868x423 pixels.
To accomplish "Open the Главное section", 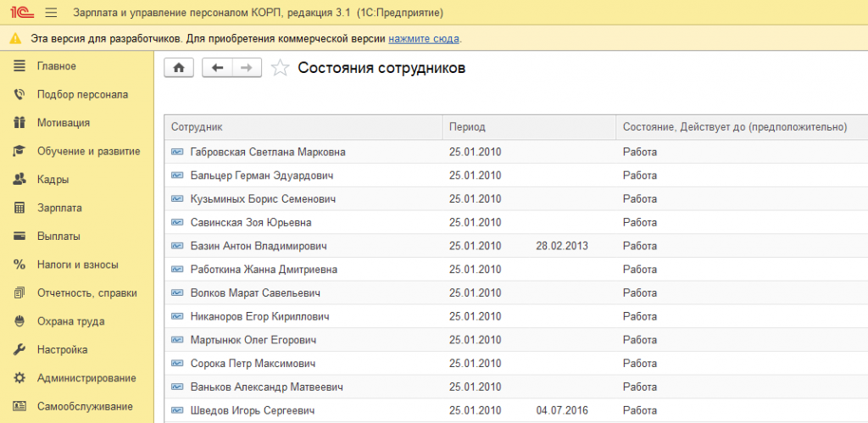I will click(56, 66).
